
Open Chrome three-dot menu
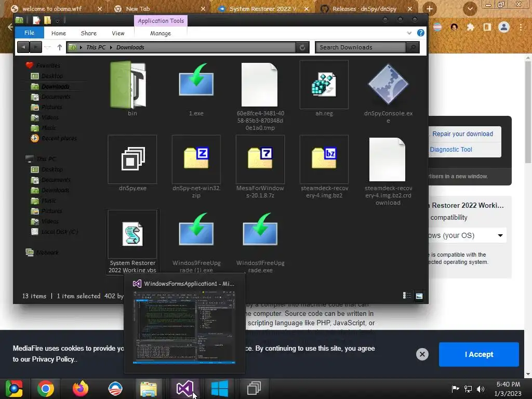click(521, 27)
